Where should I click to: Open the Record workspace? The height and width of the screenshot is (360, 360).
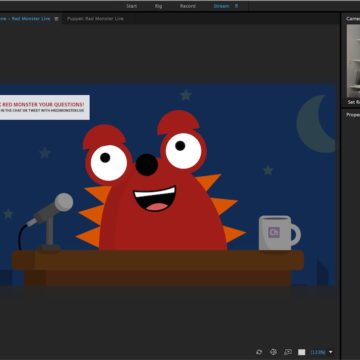click(188, 6)
